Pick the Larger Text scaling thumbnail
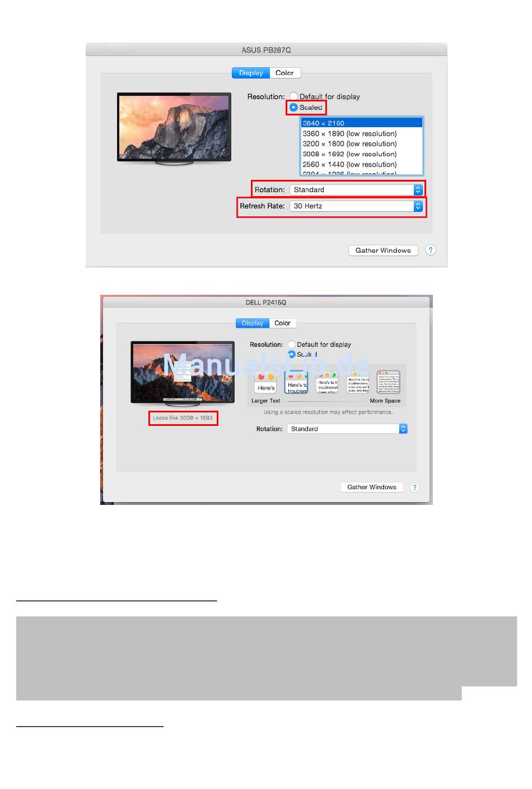 point(266,383)
